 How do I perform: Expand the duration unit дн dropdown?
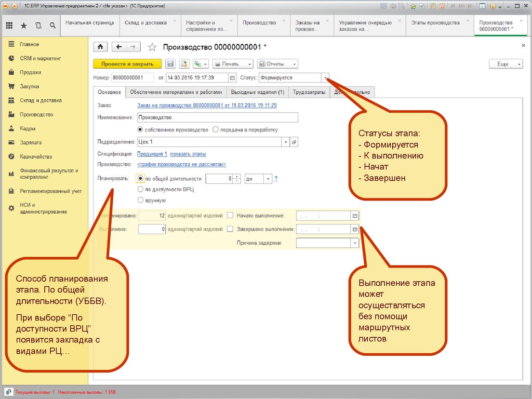tap(268, 179)
